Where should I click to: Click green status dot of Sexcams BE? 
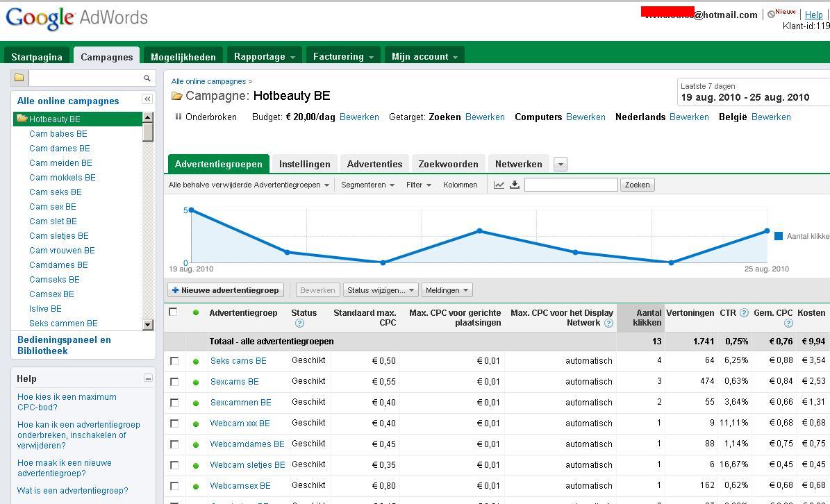point(196,382)
